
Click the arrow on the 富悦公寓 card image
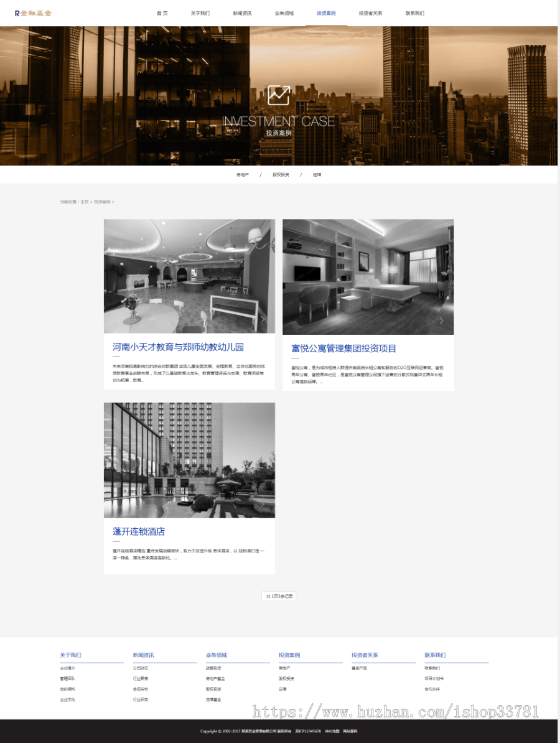(x=442, y=321)
